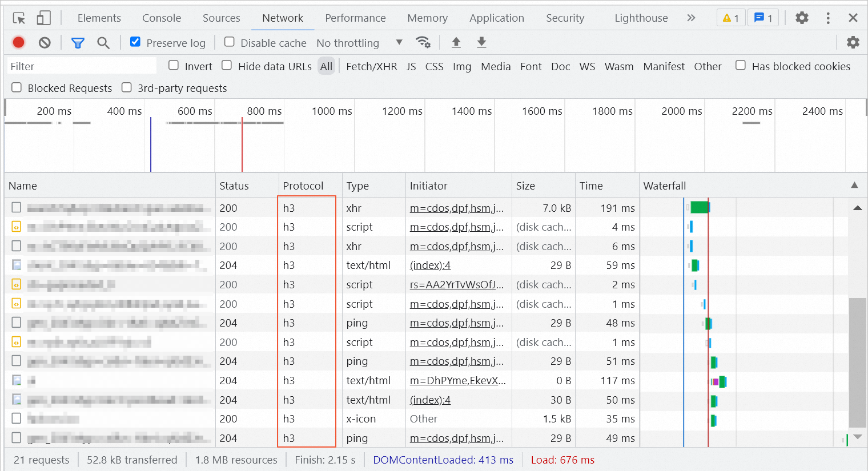Clear the network log
The height and width of the screenshot is (471, 868).
tap(45, 42)
